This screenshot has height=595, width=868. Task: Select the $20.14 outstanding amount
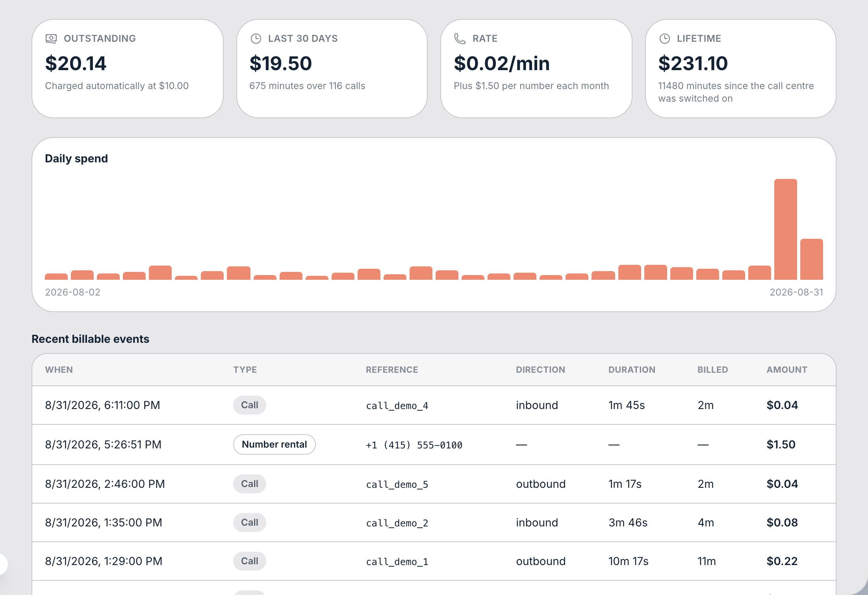pos(76,63)
